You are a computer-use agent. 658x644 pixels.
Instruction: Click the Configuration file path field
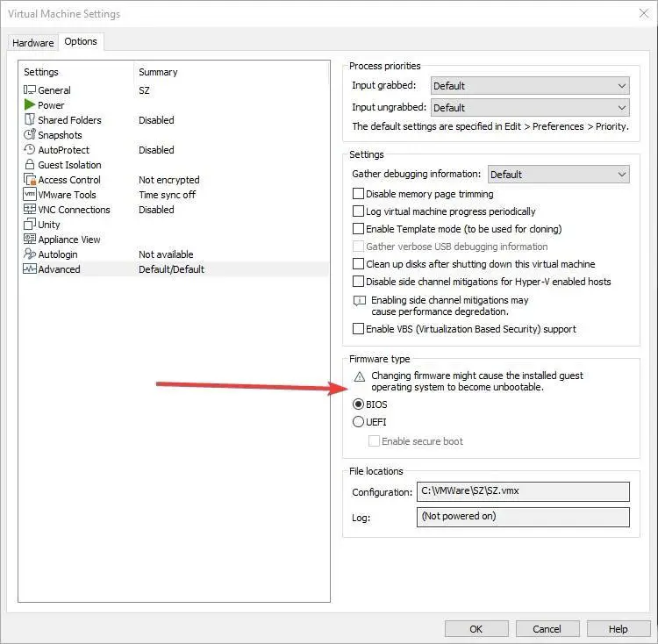[x=523, y=491]
